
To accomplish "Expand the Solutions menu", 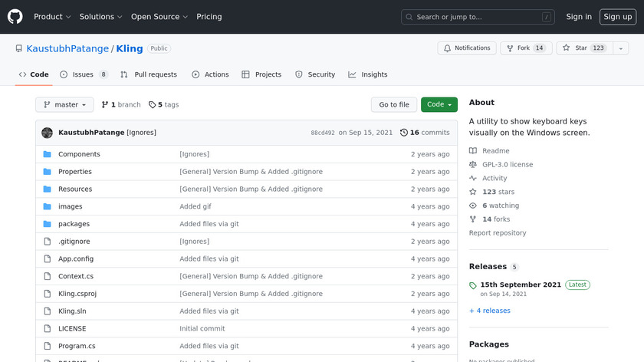I will (x=100, y=17).
